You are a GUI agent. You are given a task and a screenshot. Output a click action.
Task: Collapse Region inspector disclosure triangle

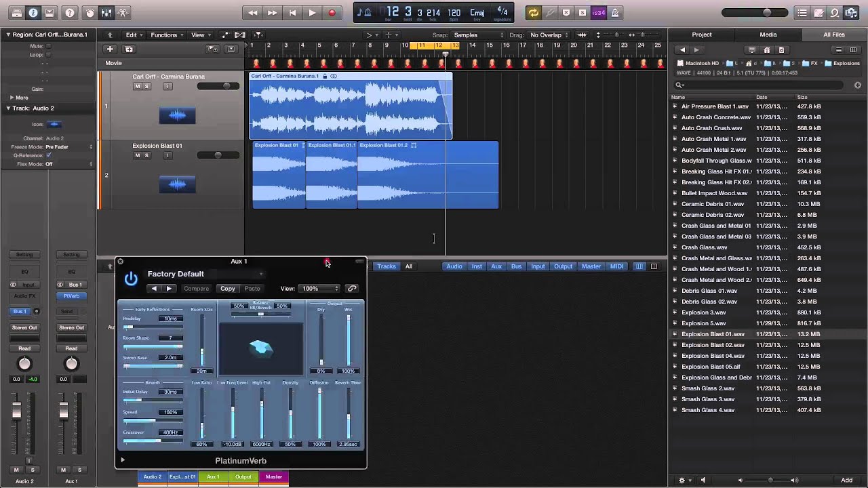coord(9,35)
